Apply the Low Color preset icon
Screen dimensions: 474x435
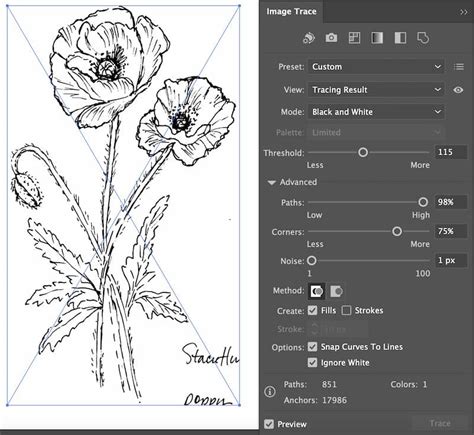354,38
